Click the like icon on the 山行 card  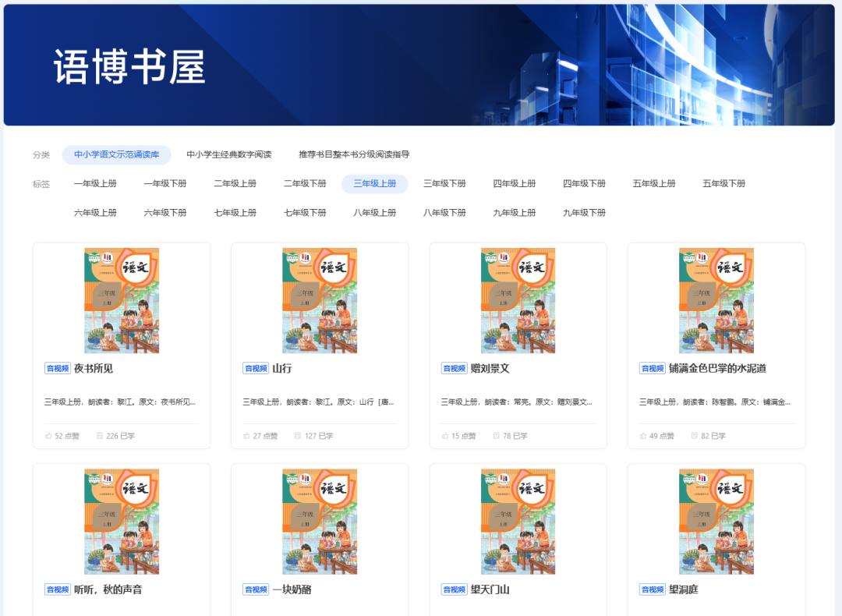click(245, 436)
